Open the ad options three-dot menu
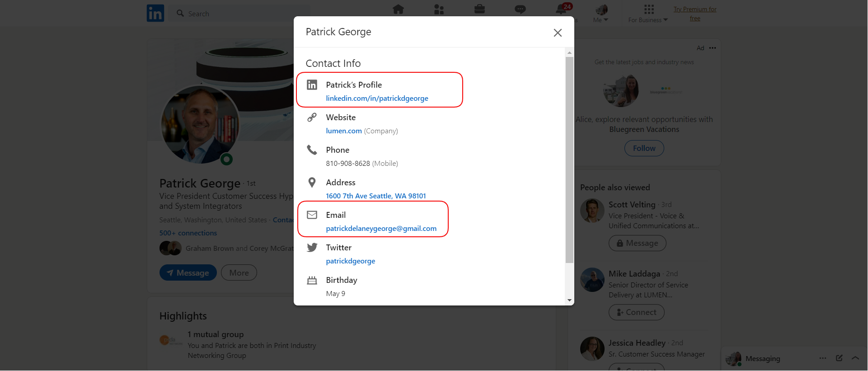 pos(713,48)
